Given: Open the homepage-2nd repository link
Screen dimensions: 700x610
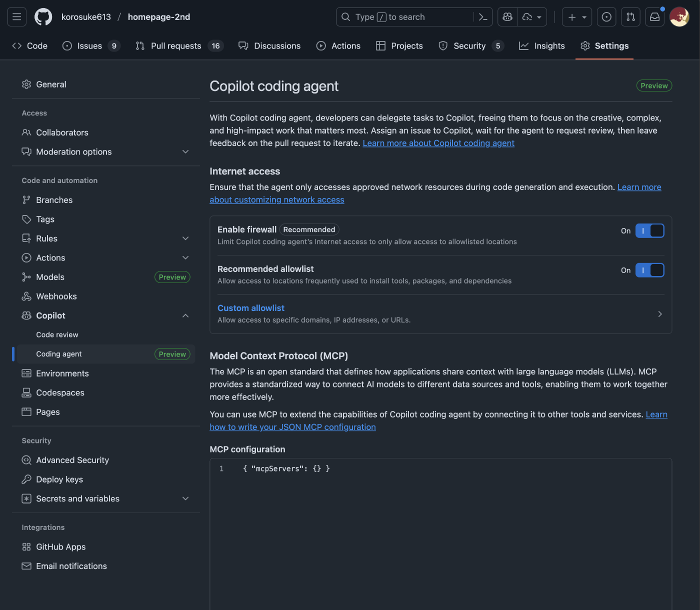Looking at the screenshot, I should click(x=159, y=17).
